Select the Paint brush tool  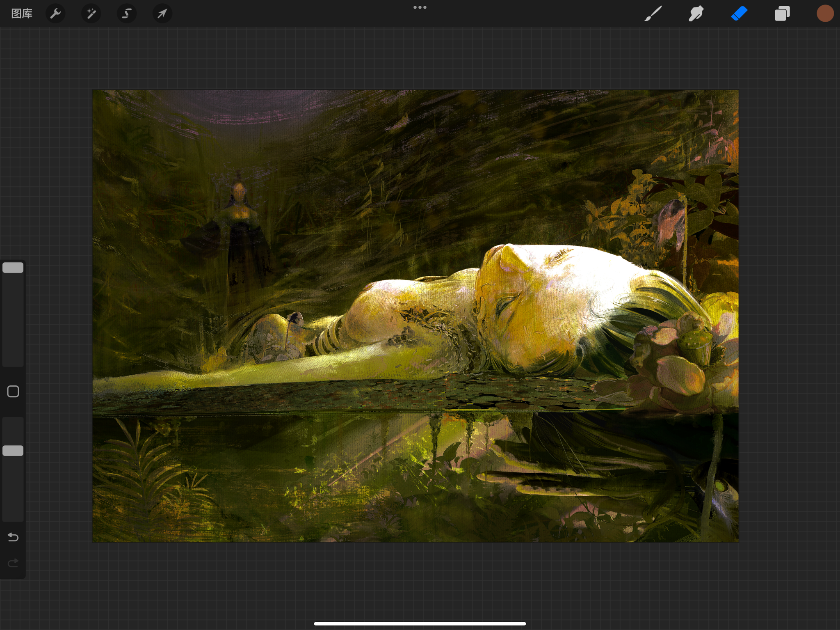click(x=653, y=14)
